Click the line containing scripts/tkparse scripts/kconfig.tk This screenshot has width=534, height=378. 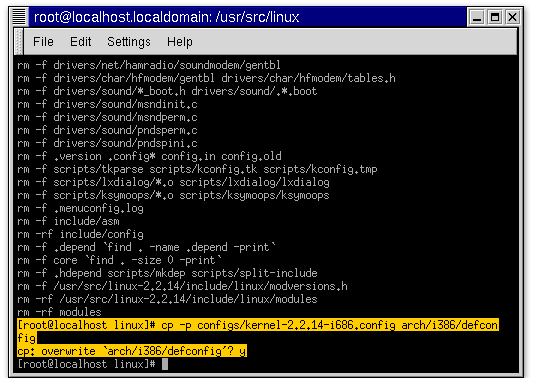197,169
